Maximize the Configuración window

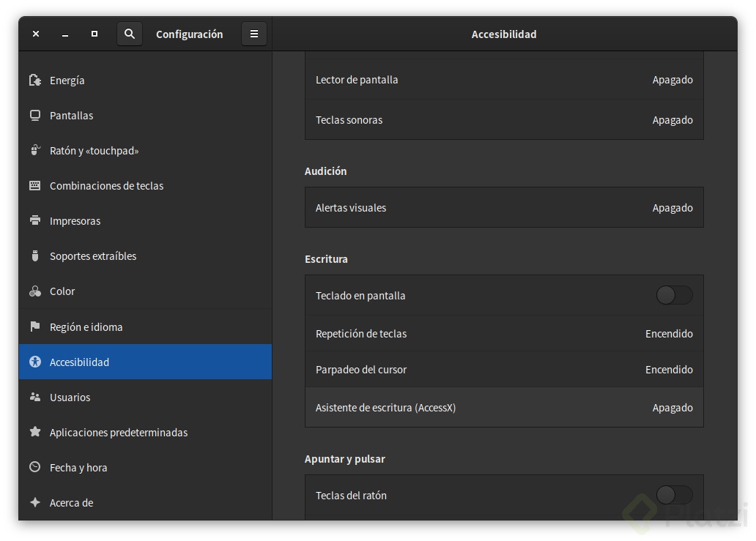[x=94, y=34]
